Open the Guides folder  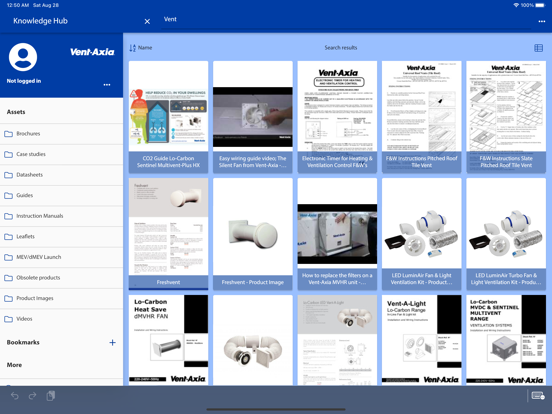point(62,195)
